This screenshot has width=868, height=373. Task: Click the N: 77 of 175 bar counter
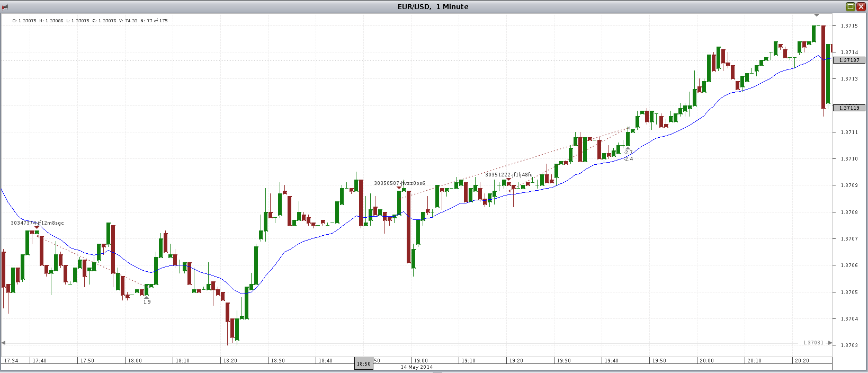(154, 21)
